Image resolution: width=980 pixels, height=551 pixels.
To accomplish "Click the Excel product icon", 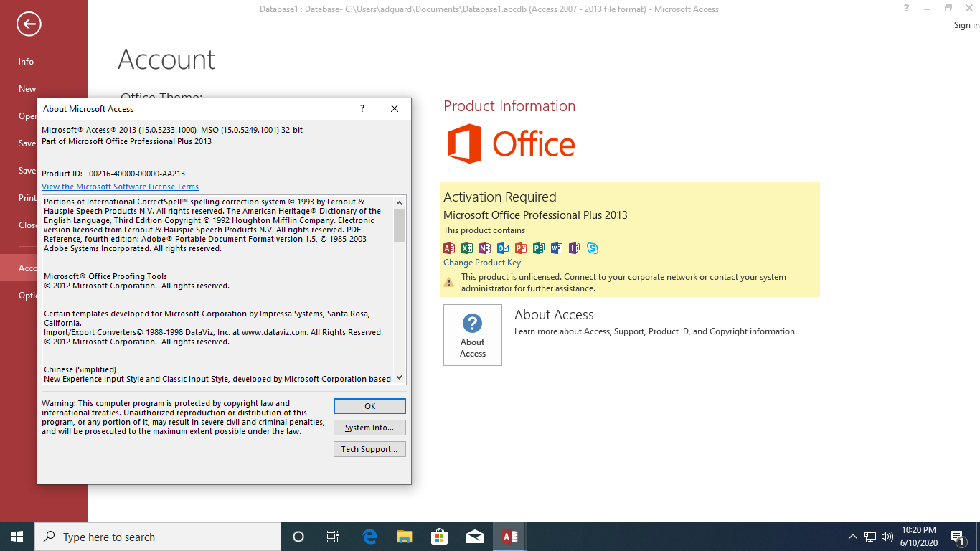I will tap(467, 248).
